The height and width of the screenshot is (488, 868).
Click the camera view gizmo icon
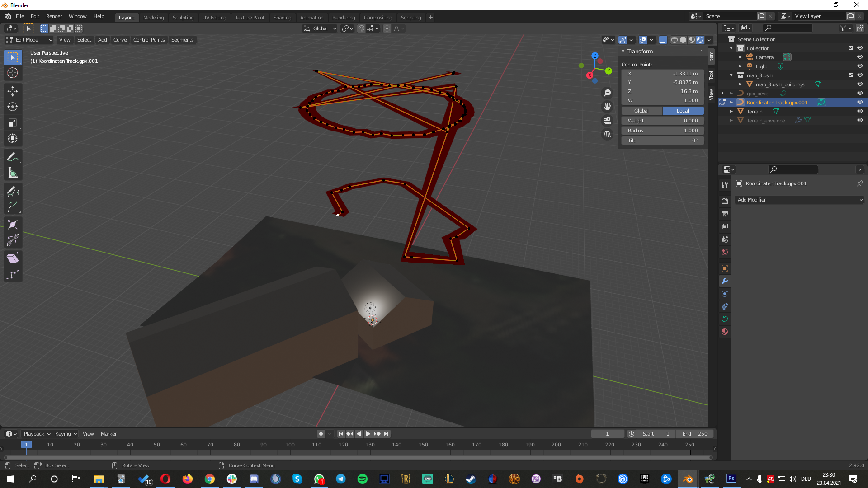607,121
